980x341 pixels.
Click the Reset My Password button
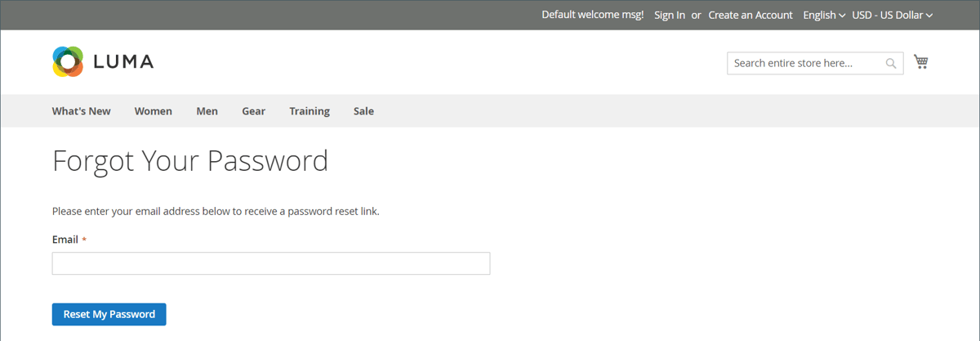pyautogui.click(x=109, y=314)
